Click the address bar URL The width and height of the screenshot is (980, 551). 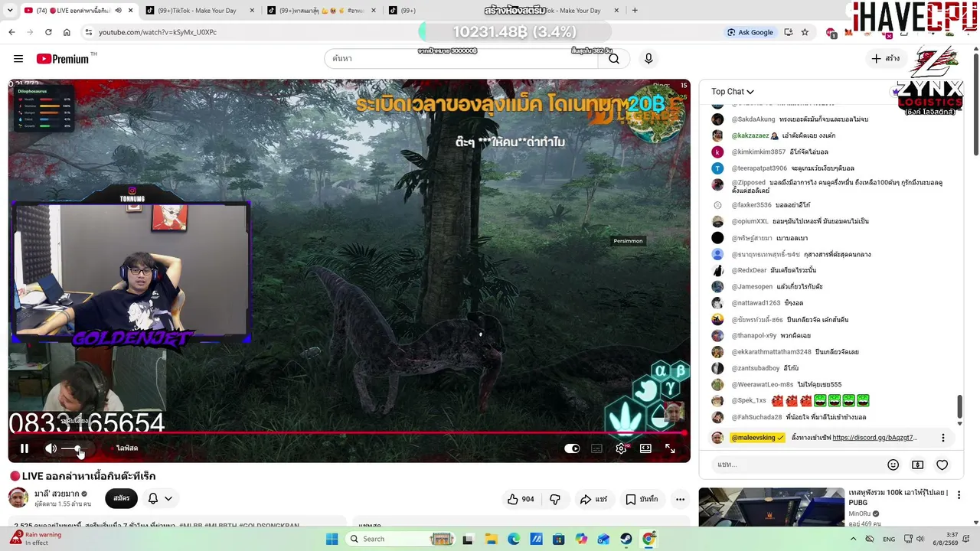(158, 32)
